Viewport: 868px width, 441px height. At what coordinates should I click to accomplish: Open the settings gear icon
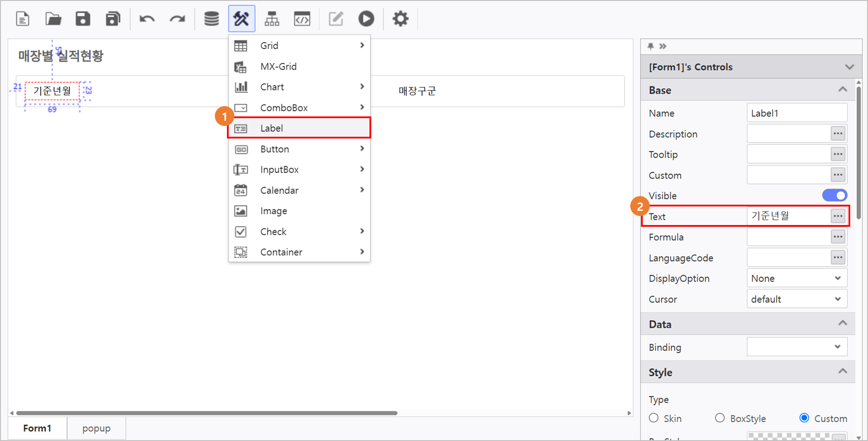pos(400,19)
